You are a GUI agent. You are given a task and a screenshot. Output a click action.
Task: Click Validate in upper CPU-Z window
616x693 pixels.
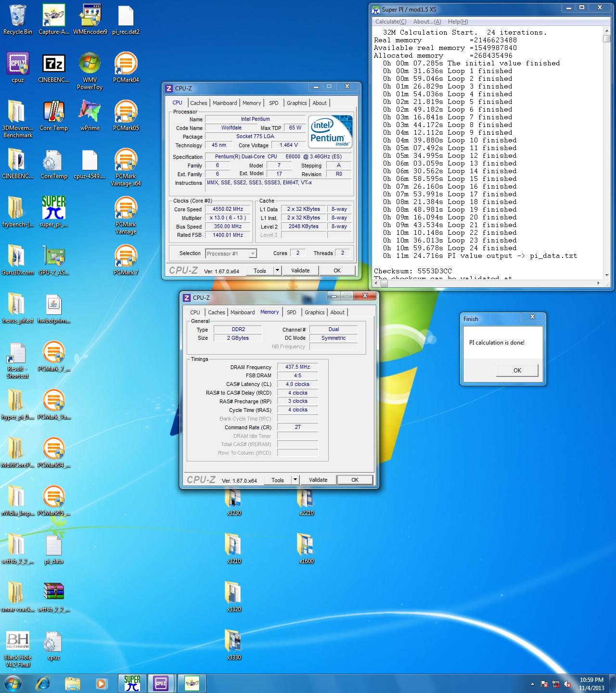300,270
